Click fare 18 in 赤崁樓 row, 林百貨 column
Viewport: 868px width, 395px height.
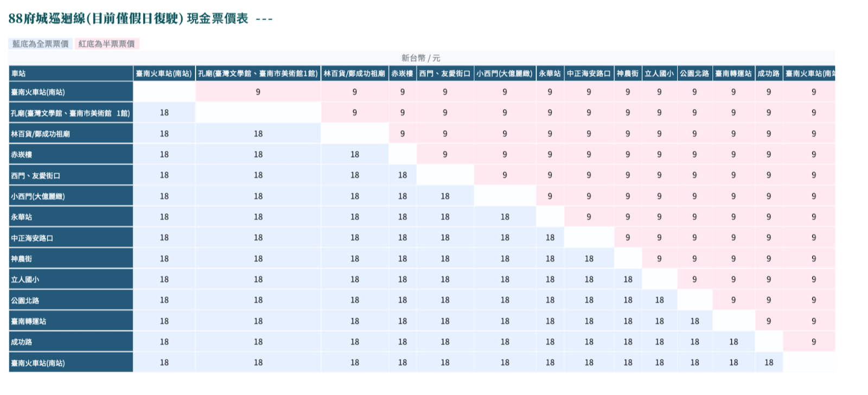(x=355, y=155)
